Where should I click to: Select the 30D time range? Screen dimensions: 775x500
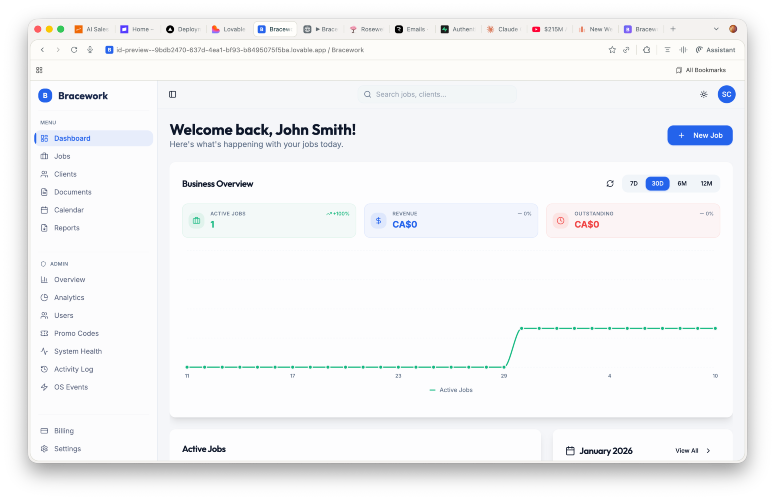coord(657,184)
